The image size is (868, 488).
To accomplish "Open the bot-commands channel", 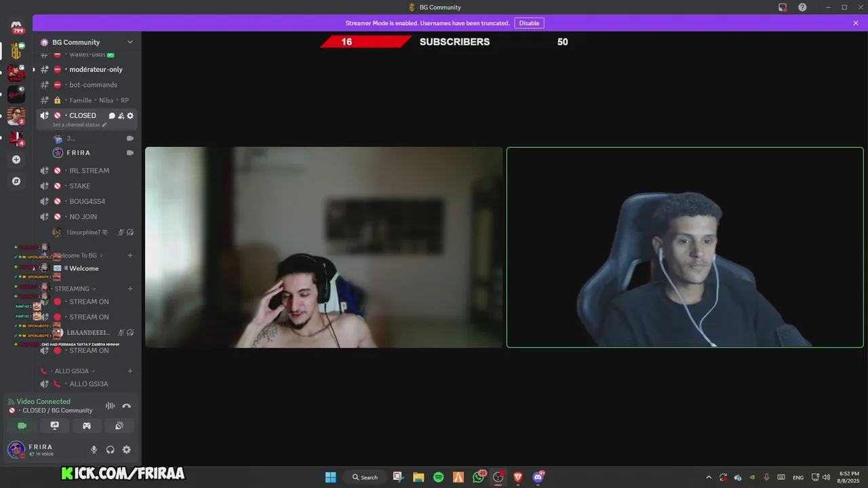I will pos(87,85).
